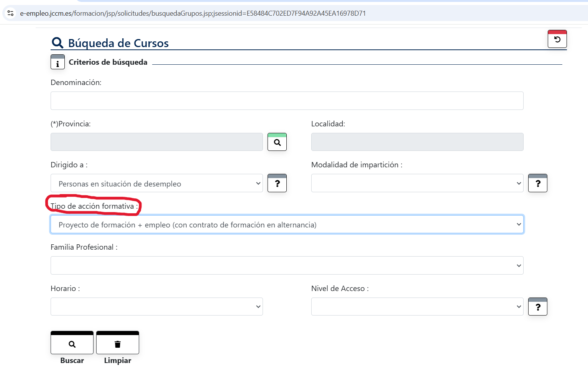Click the greyed Provincia field
Screen dimensions: 588x368
click(157, 142)
